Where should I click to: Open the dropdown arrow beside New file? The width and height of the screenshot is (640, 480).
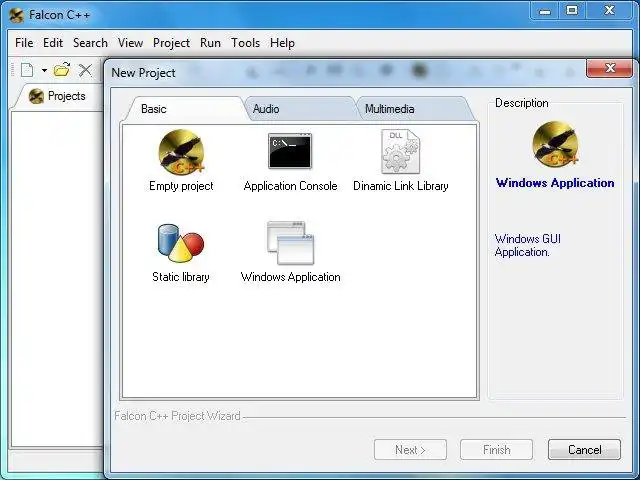[44, 70]
